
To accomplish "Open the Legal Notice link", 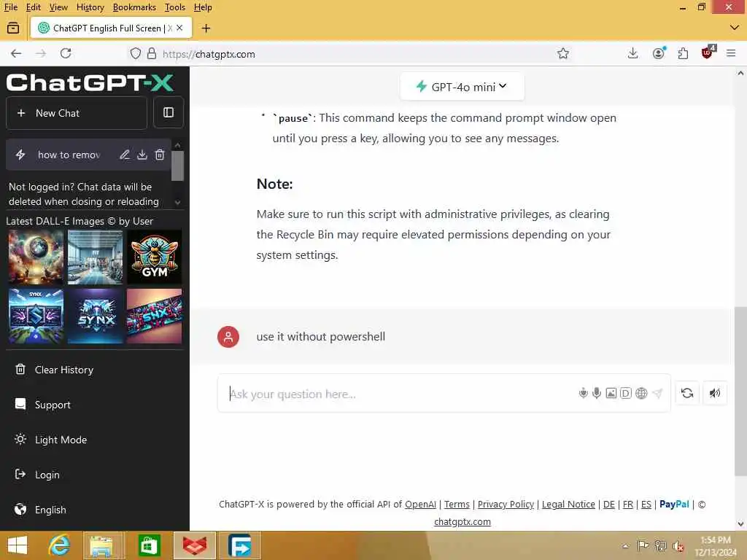I will tap(568, 505).
